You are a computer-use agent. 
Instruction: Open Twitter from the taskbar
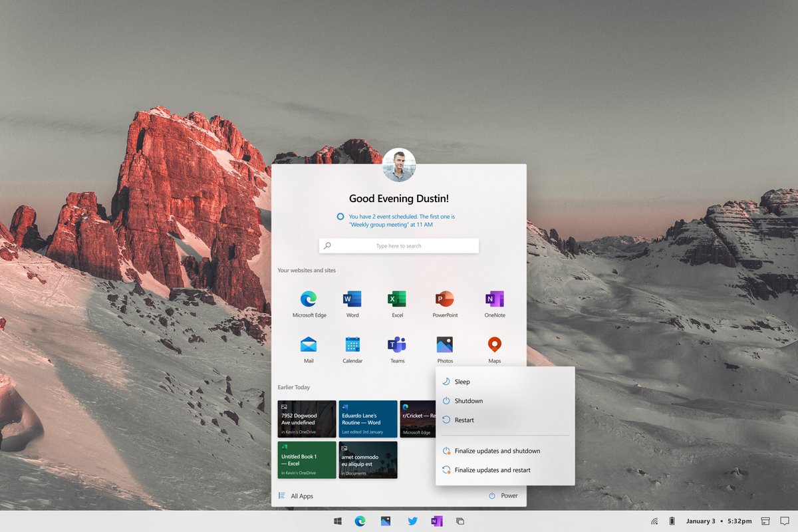click(x=413, y=521)
